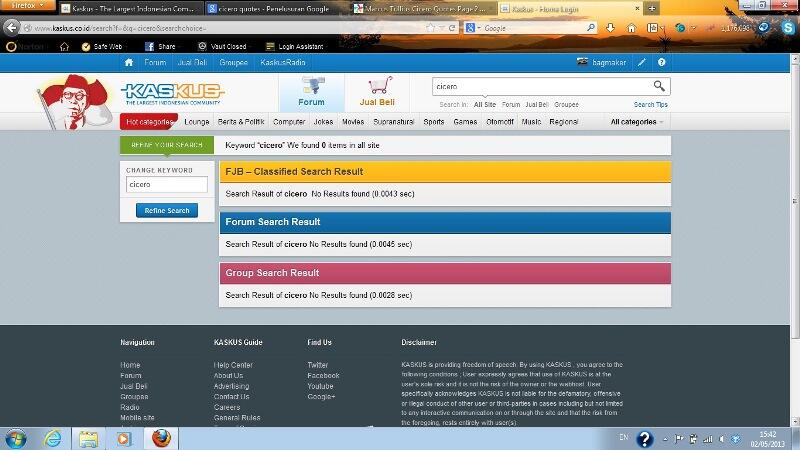Image resolution: width=800 pixels, height=450 pixels.
Task: Select Groupee search scope
Action: pos(566,105)
